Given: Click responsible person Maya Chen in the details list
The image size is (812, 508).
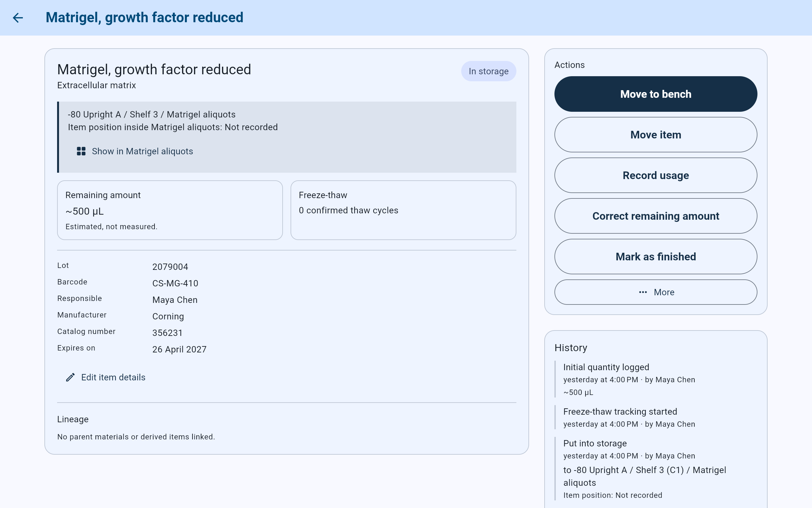Looking at the screenshot, I should (x=175, y=300).
